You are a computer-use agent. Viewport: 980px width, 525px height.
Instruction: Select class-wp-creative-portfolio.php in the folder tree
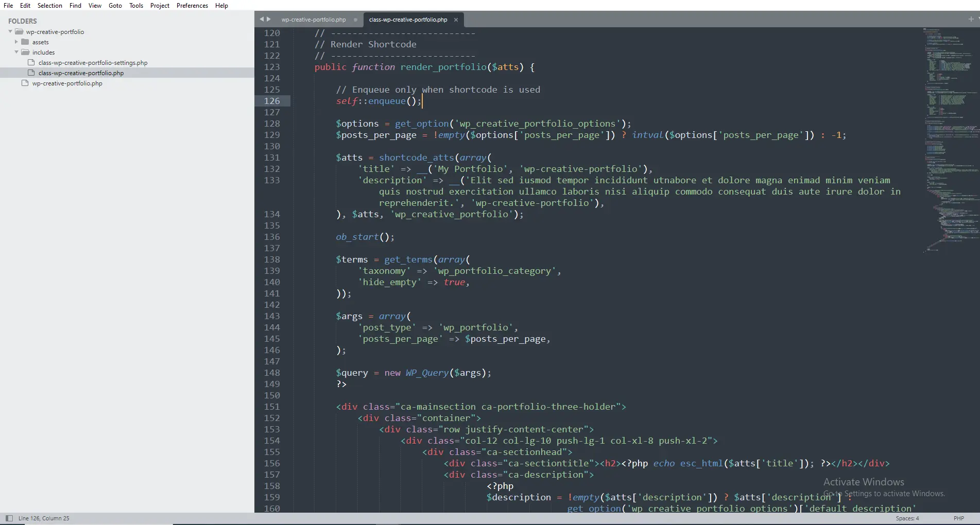click(81, 73)
